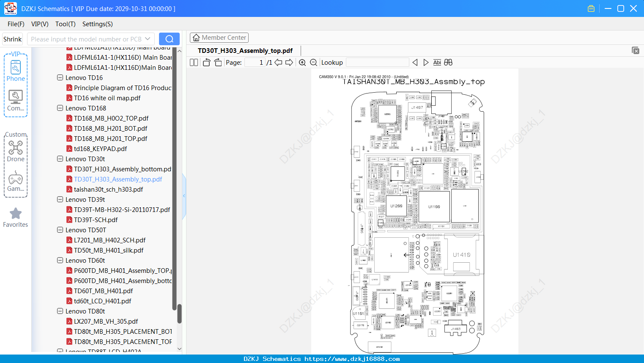Open the VIP(V) menu

point(40,24)
